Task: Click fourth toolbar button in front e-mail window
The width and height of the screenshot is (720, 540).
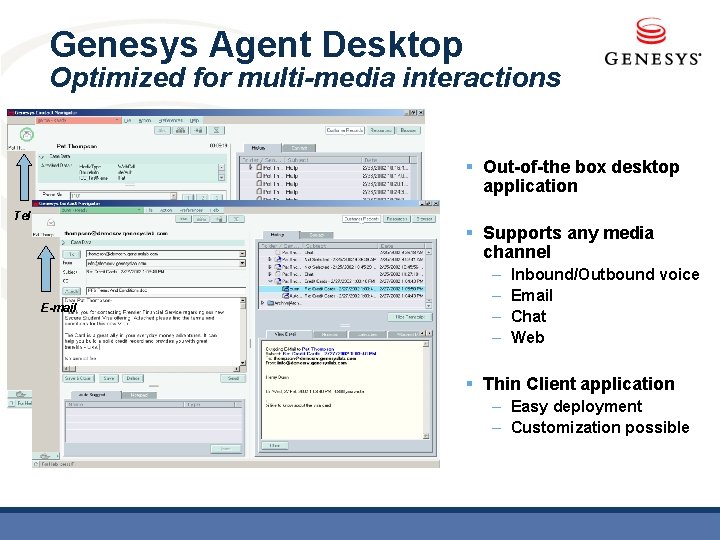Action: [236, 219]
